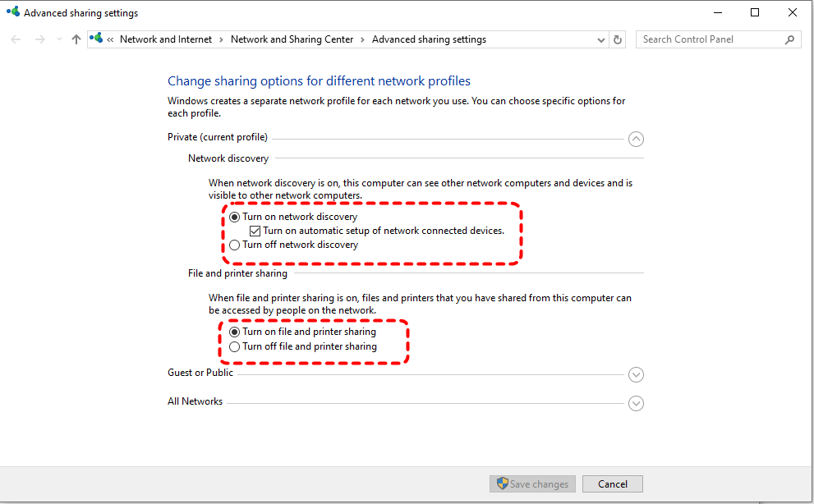The height and width of the screenshot is (504, 814).
Task: Toggle automatic setup of network connected devices
Action: coord(255,231)
